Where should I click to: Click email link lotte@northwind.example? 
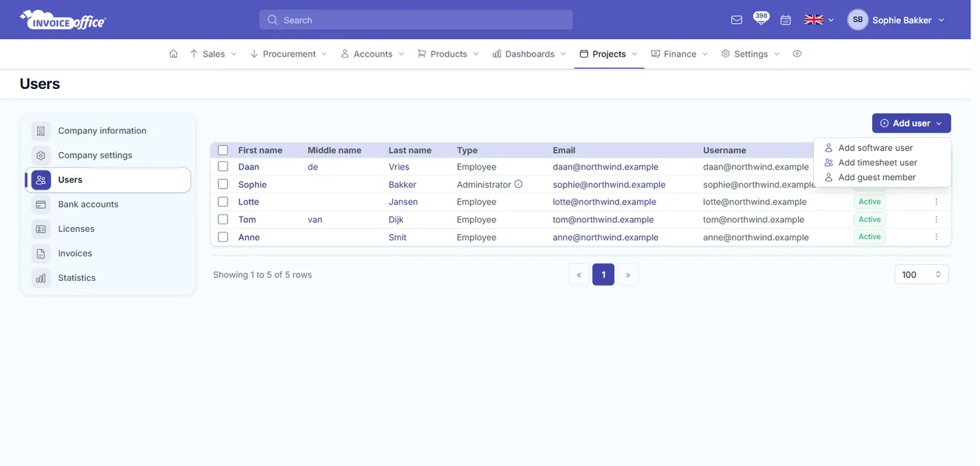coord(605,202)
